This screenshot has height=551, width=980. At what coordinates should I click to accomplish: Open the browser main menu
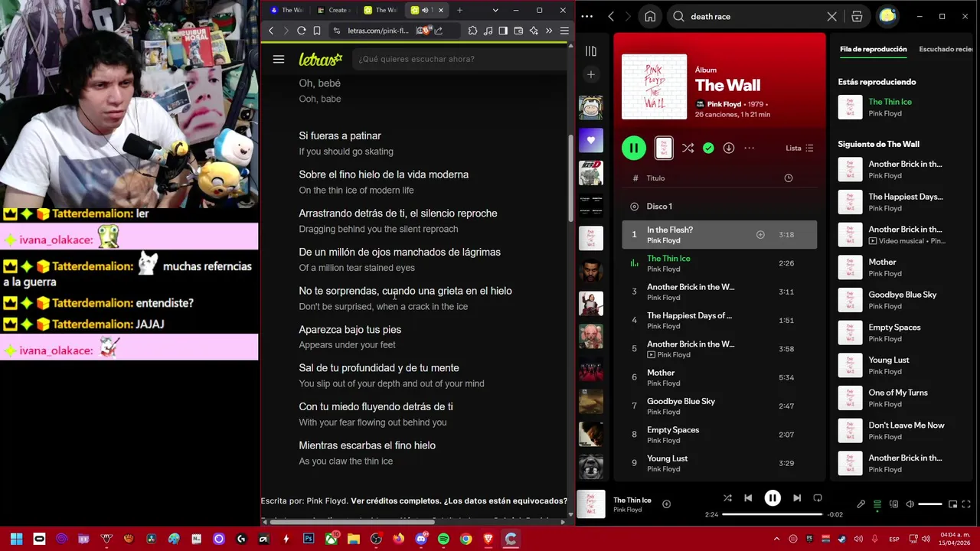click(x=564, y=31)
